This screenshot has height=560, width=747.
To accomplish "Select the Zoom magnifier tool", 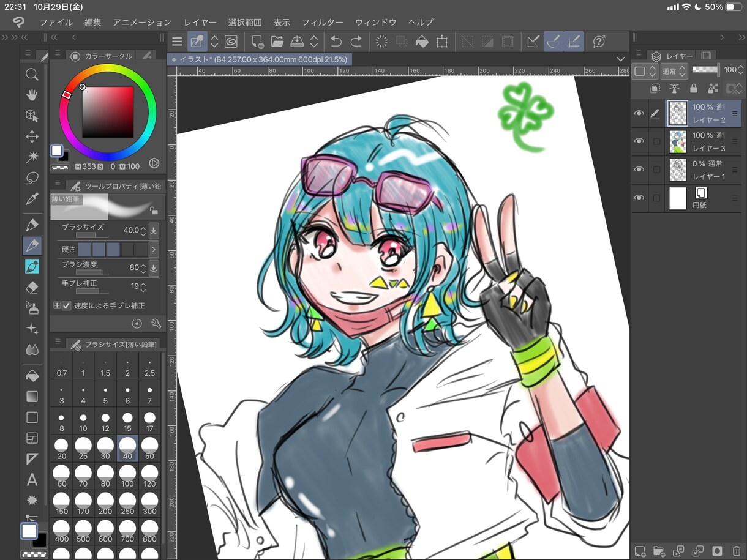I will (x=32, y=75).
